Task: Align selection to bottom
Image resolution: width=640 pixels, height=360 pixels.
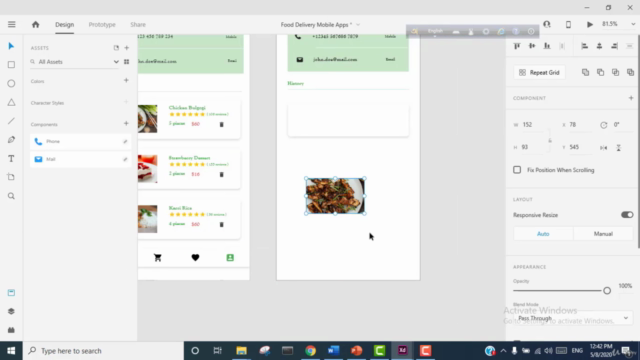Action: tap(547, 46)
